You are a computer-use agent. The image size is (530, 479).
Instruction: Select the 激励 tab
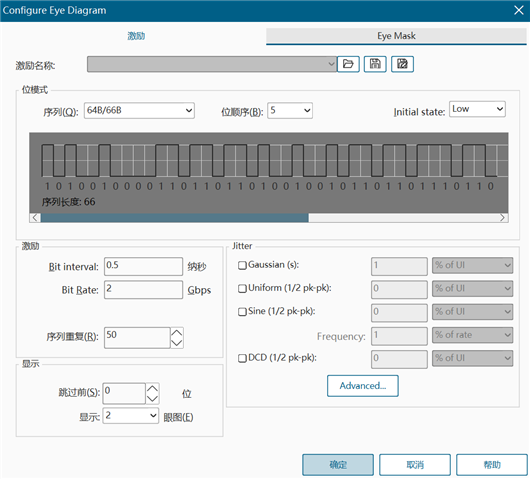click(136, 36)
